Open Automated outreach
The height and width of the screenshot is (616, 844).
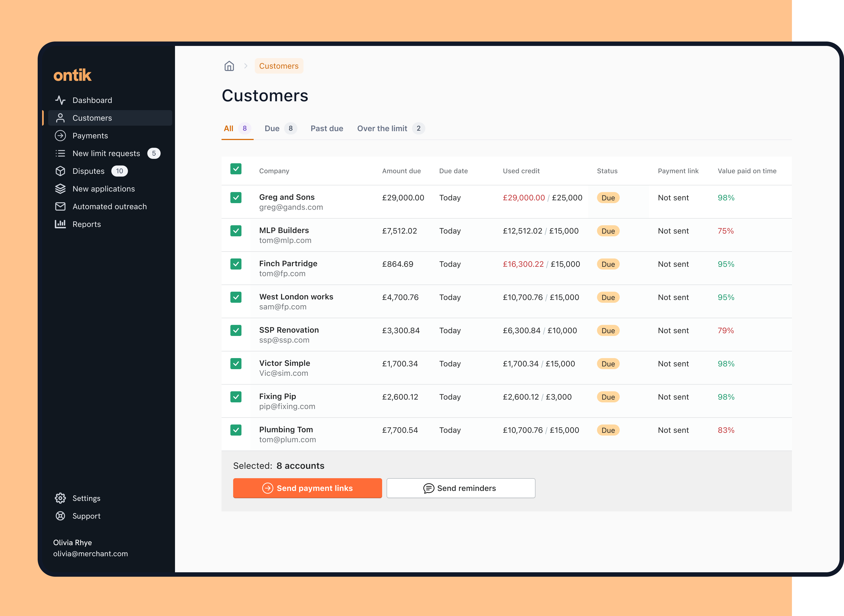click(109, 206)
